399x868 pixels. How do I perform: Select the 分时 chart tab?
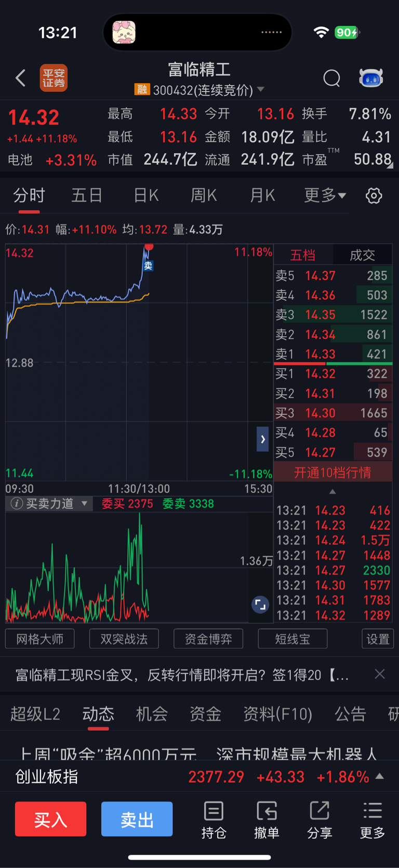click(x=29, y=195)
